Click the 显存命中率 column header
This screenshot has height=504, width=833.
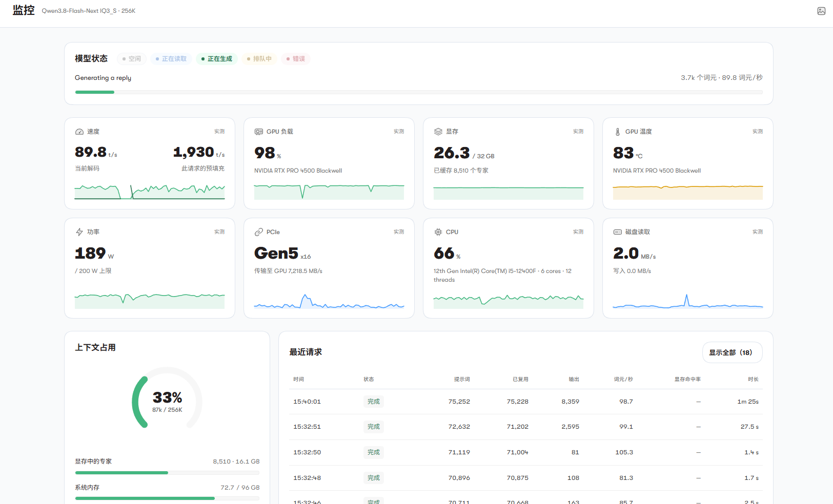tap(687, 380)
